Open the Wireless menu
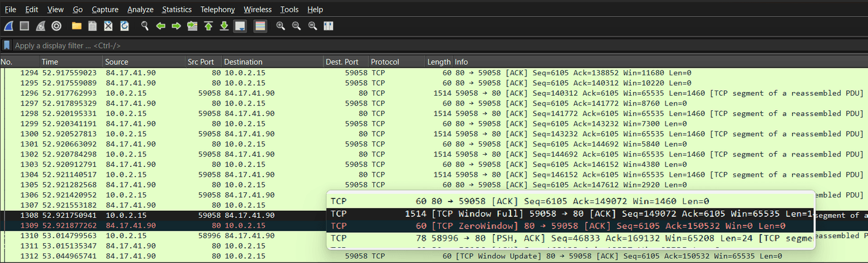The image size is (868, 263). coord(258,9)
